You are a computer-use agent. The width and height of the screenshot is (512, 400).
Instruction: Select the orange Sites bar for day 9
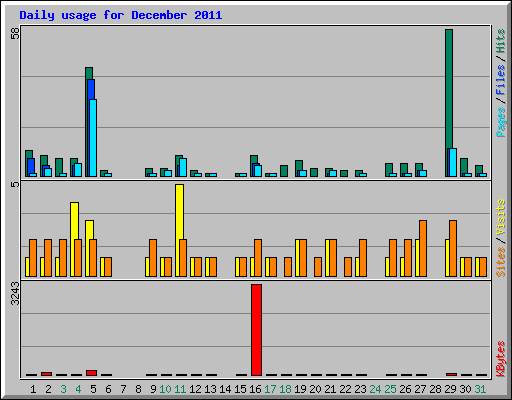[x=153, y=258]
